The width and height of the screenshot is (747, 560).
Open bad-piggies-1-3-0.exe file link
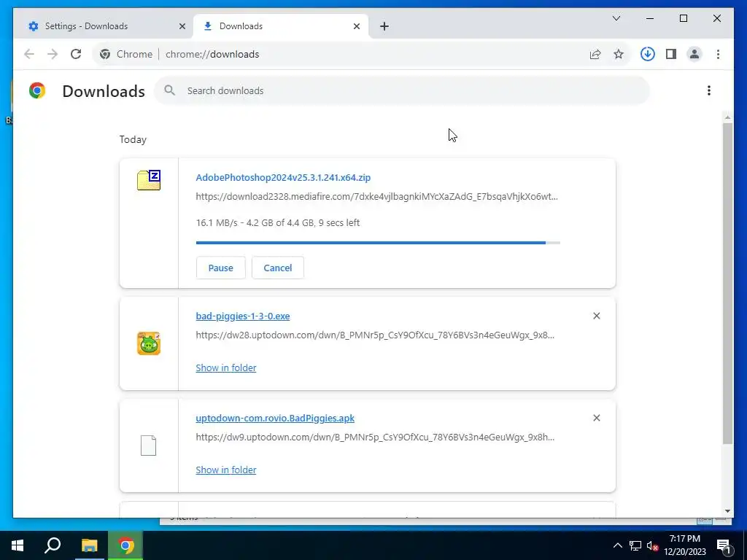click(x=243, y=316)
